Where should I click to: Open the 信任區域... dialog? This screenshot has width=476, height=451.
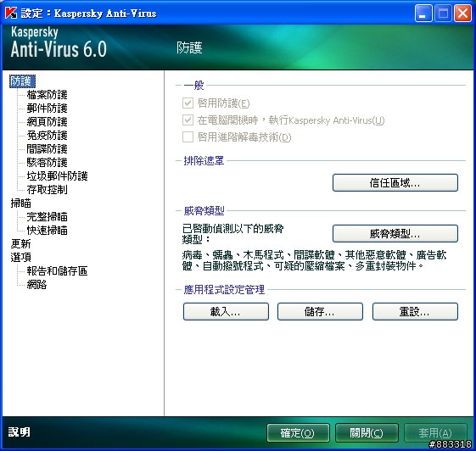point(395,182)
